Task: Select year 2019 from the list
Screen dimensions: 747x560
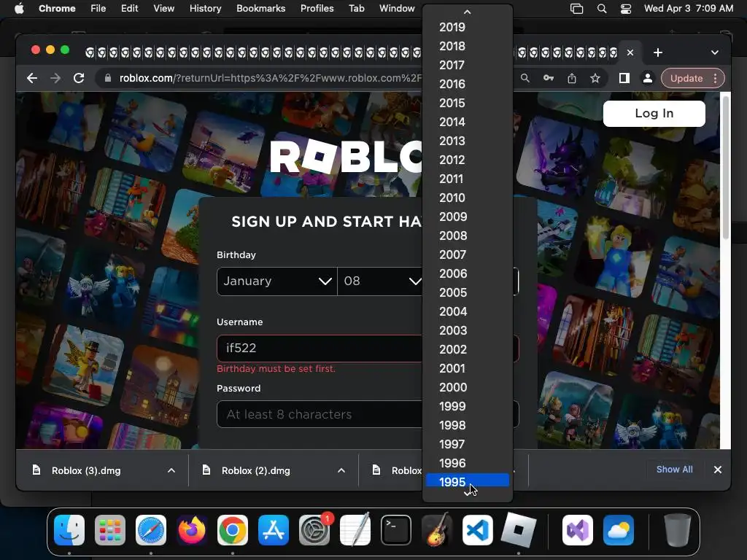Action: 468,27
